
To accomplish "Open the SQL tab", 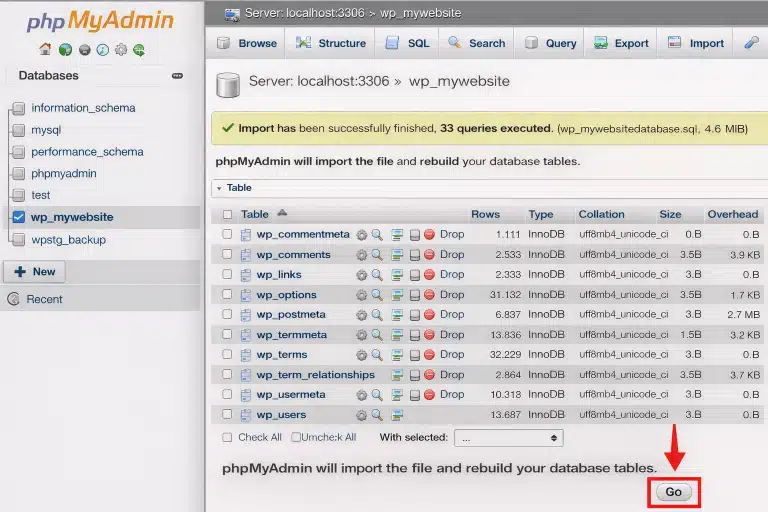I will tap(407, 43).
